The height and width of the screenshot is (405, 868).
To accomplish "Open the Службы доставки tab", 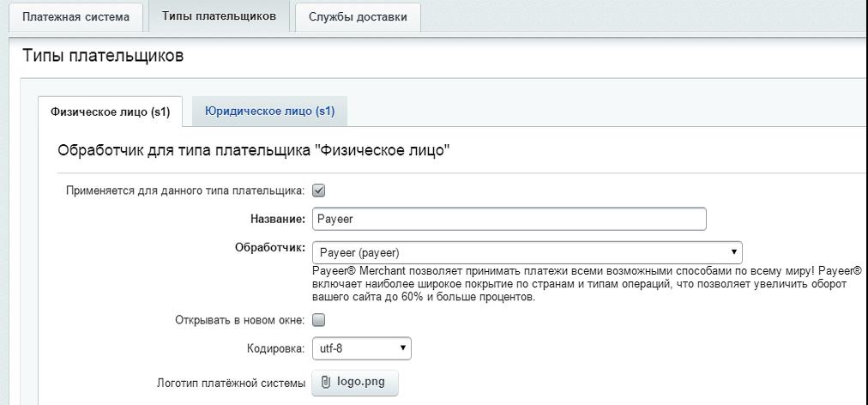I will (x=352, y=17).
